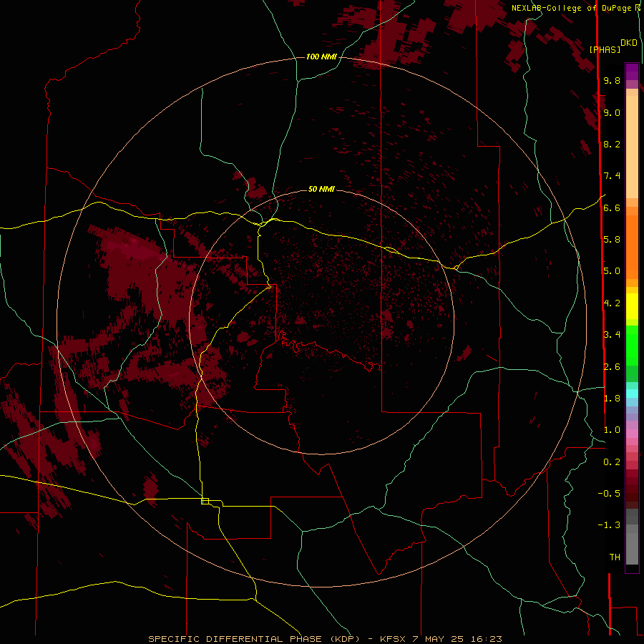Click the 9.0 value on the color scale
Viewport: 644px width, 644px height.
click(612, 112)
